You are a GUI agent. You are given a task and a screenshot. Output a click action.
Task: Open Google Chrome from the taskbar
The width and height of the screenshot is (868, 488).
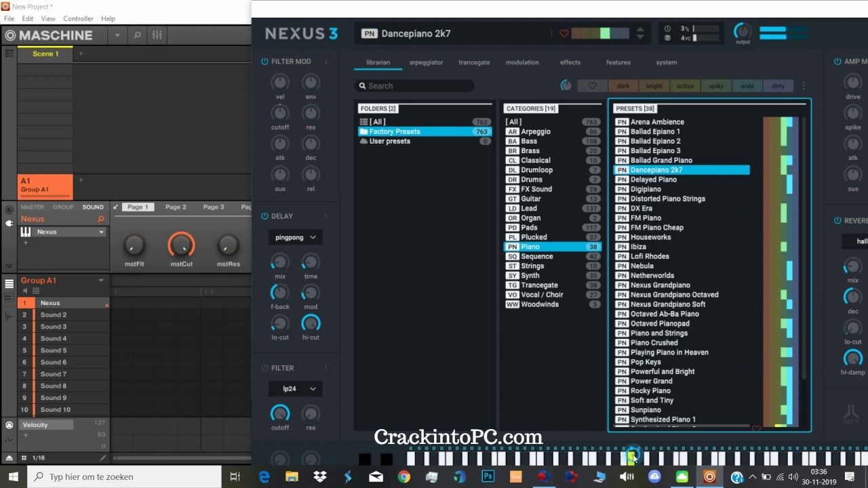tap(404, 476)
